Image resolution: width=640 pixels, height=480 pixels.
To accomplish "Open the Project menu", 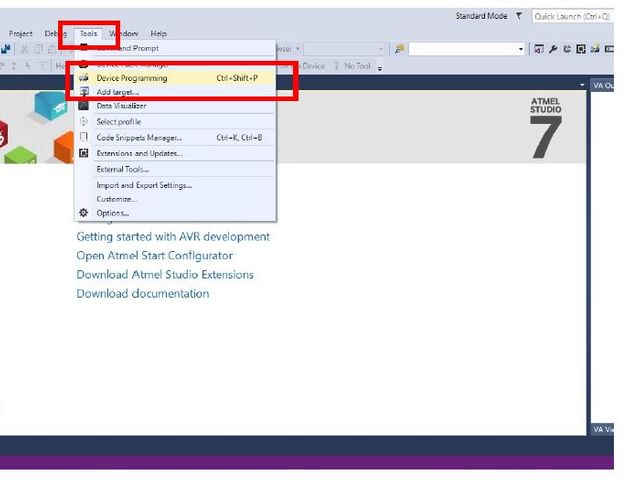I will pos(20,33).
